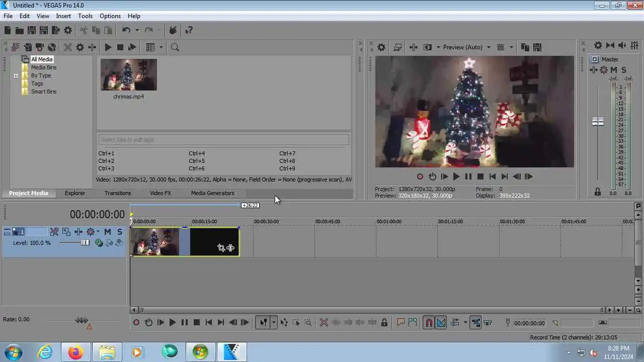Select the Zoom Edit Tool
644x362 pixels.
click(308, 323)
